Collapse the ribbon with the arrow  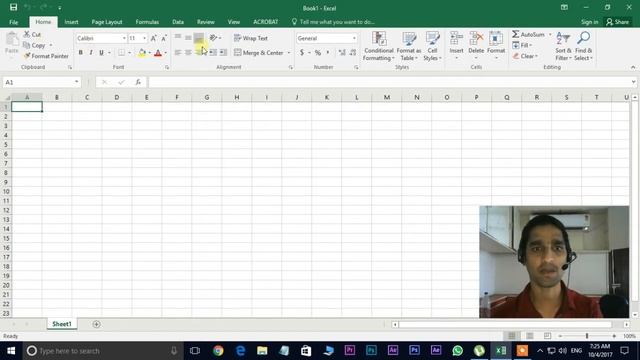[633, 67]
